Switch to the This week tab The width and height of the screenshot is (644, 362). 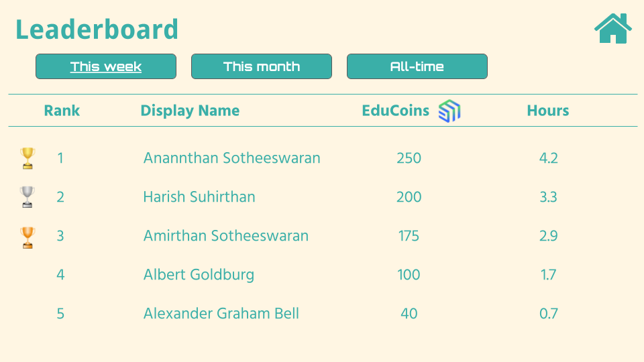pyautogui.click(x=106, y=66)
